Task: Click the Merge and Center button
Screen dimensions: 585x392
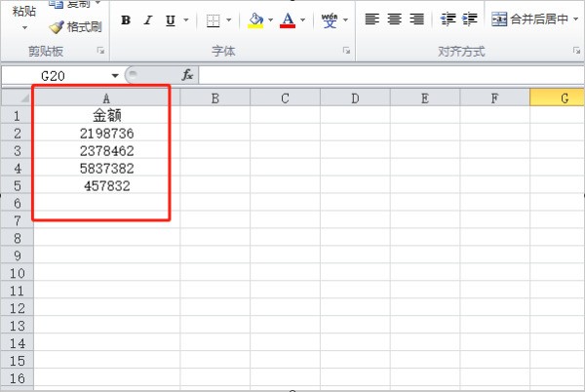Action: coord(529,20)
